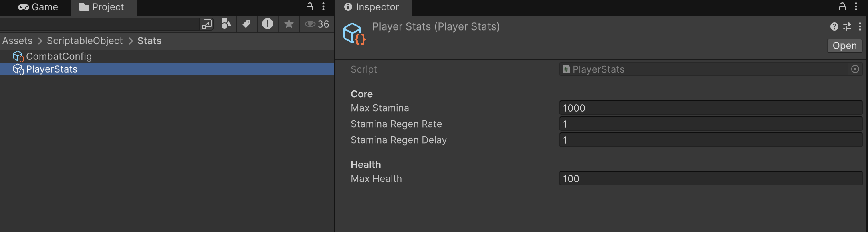Select the CombatConfig asset
Image resolution: width=868 pixels, height=232 pixels.
click(59, 56)
